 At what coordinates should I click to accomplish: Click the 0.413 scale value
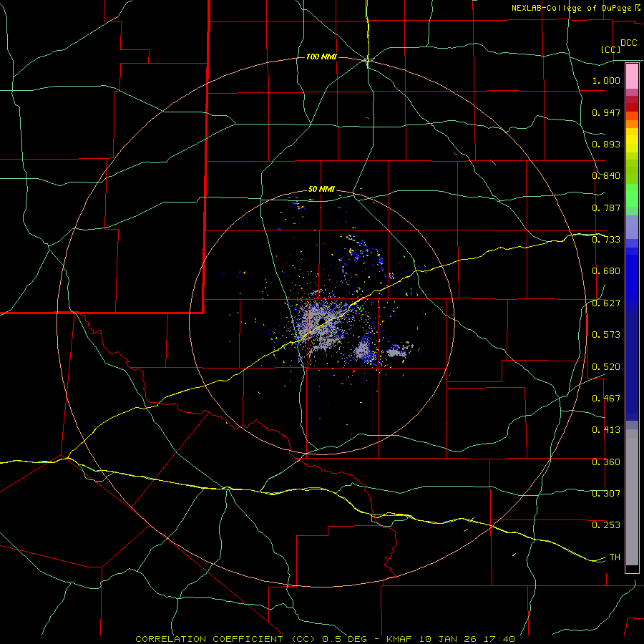click(606, 430)
